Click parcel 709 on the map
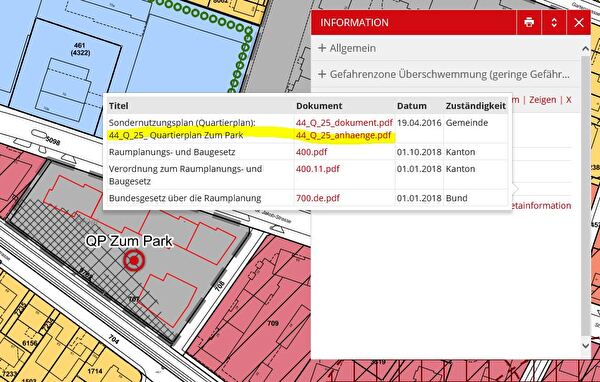The width and height of the screenshot is (600, 382). point(273,323)
